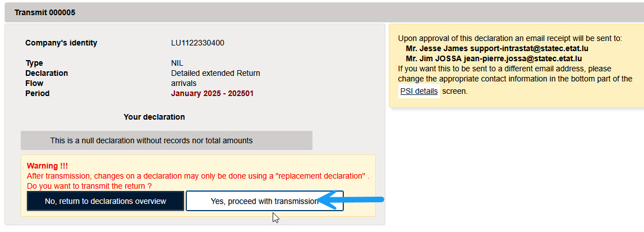Click the Transmit 000005 header bar

(x=321, y=12)
